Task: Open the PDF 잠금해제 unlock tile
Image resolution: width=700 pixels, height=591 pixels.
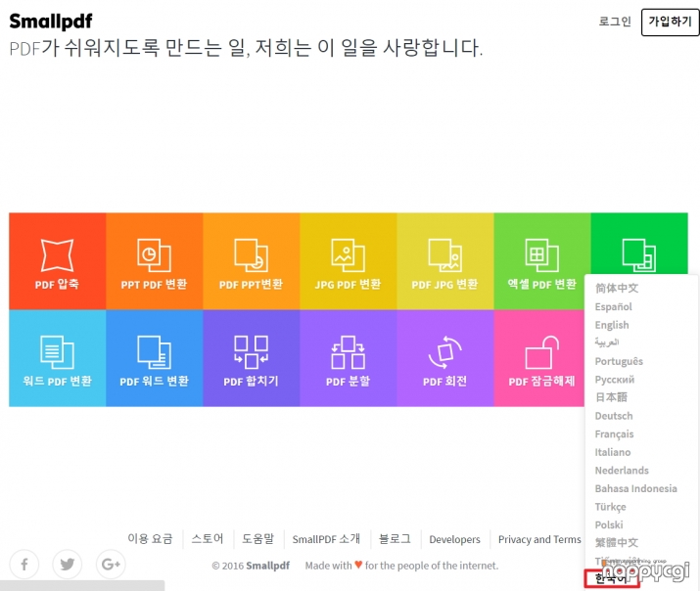Action: click(538, 358)
